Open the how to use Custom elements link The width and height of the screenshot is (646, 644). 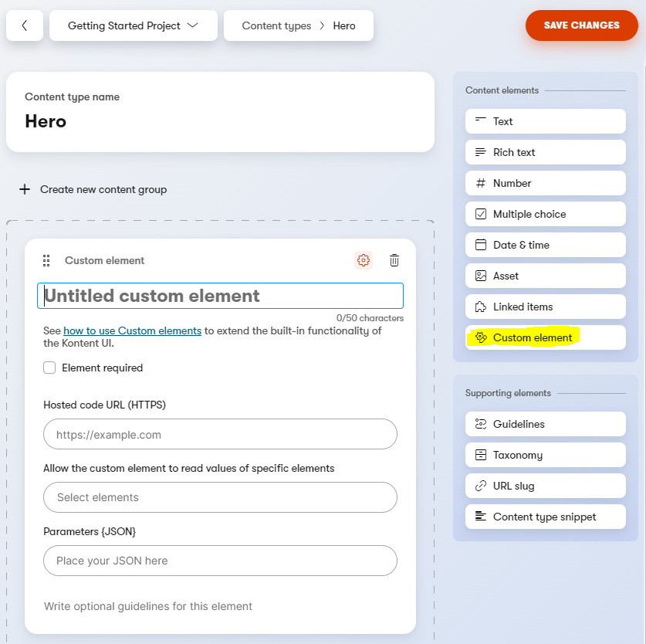132,330
